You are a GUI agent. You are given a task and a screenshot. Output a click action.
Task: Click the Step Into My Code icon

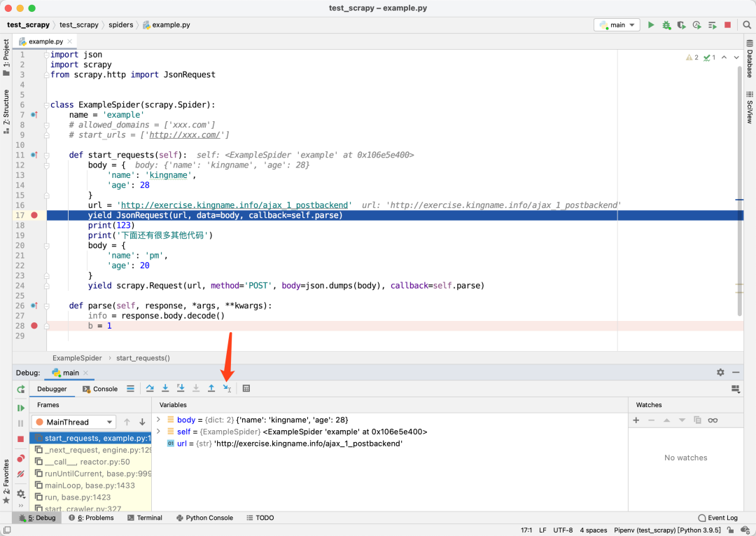click(x=181, y=388)
